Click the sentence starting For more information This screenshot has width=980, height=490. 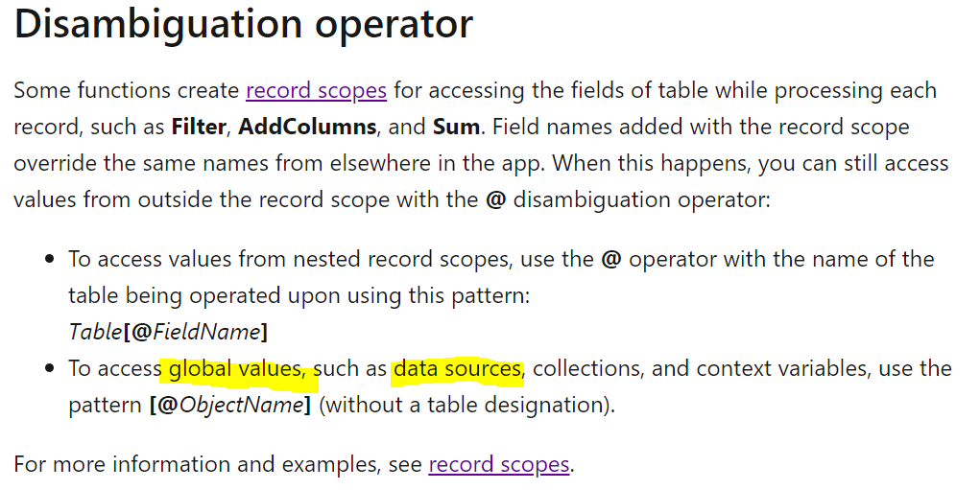pos(294,465)
